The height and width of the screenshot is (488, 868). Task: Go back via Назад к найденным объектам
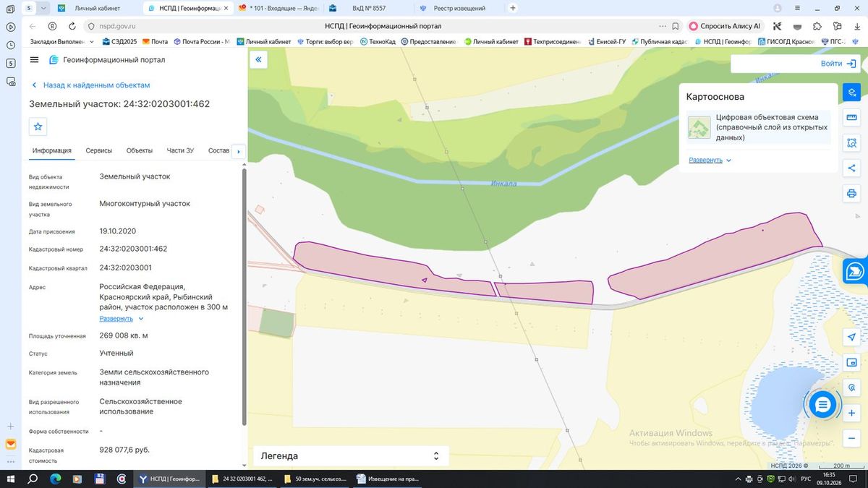(x=90, y=85)
